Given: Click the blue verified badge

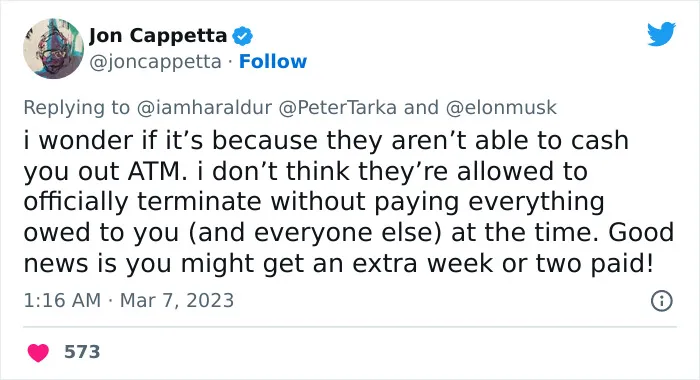Looking at the screenshot, I should [242, 36].
